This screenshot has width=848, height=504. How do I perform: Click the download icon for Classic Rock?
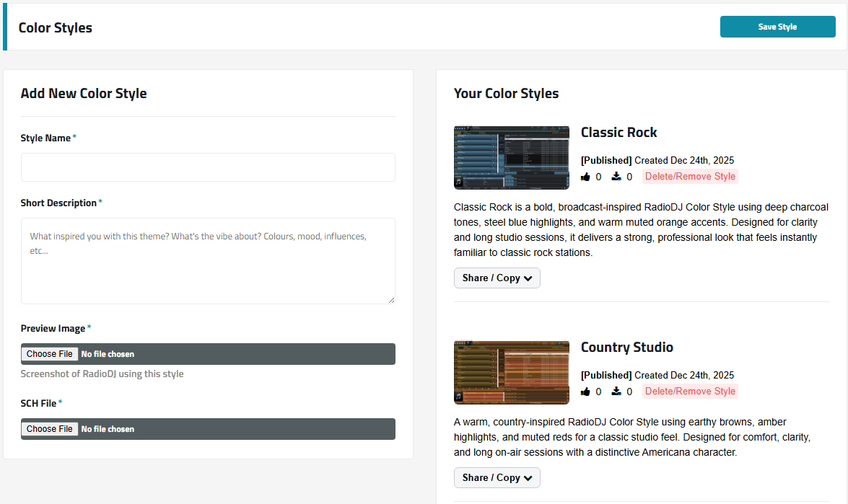click(616, 177)
